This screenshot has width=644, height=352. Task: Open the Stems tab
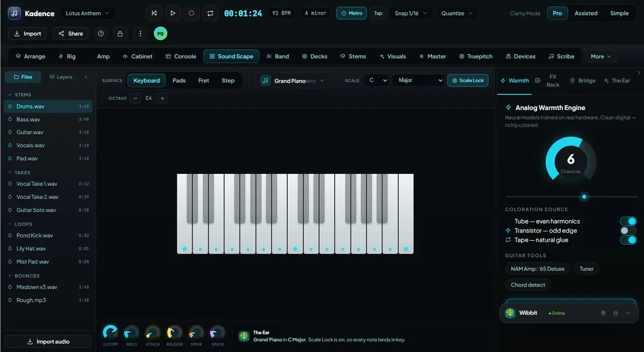(353, 56)
